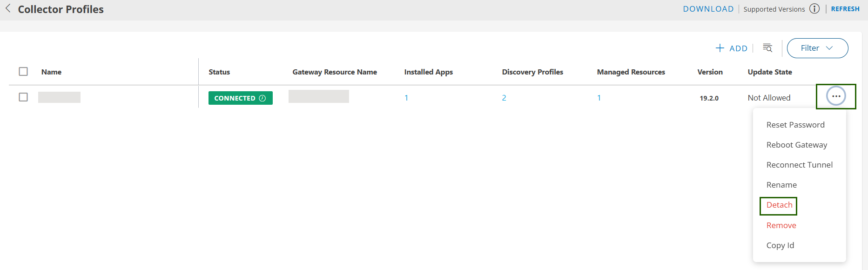This screenshot has height=270, width=868.
Task: Open the Installed Apps count link
Action: coord(406,98)
